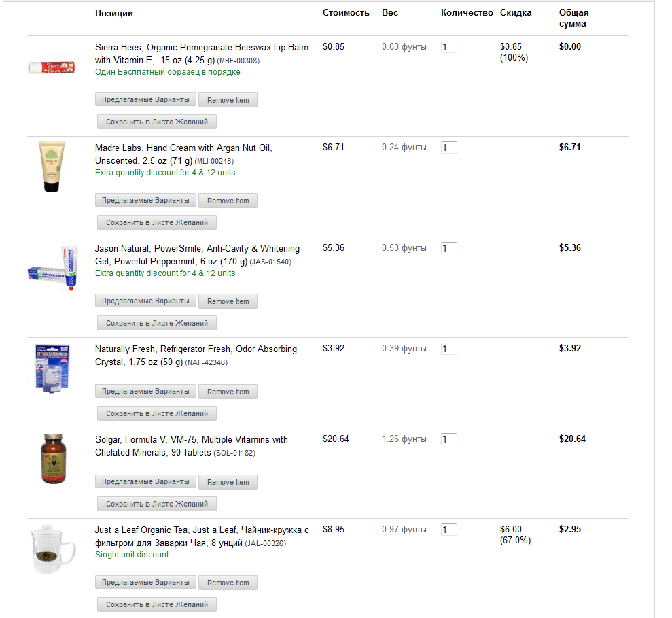Open Предлагаемые Варианты for Solgar vitamins
Viewport: 672px width, 618px height.
pos(145,481)
